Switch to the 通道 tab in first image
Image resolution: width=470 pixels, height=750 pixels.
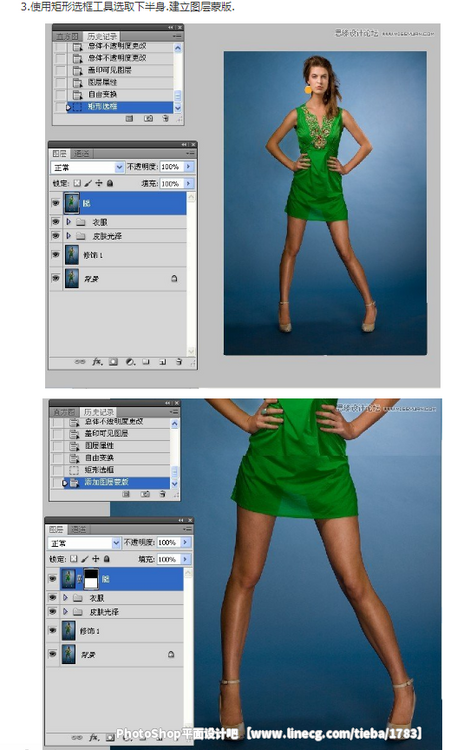[81, 154]
